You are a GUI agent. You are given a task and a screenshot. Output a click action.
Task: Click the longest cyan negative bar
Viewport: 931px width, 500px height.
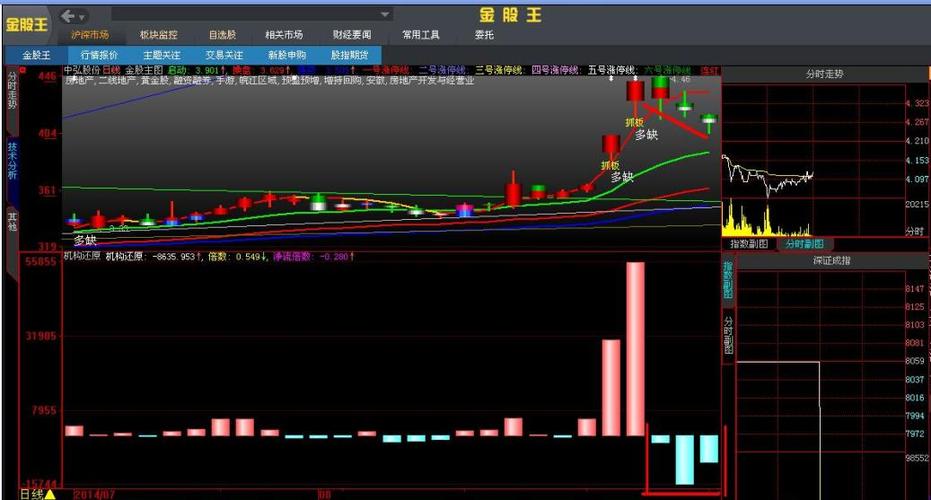684,460
